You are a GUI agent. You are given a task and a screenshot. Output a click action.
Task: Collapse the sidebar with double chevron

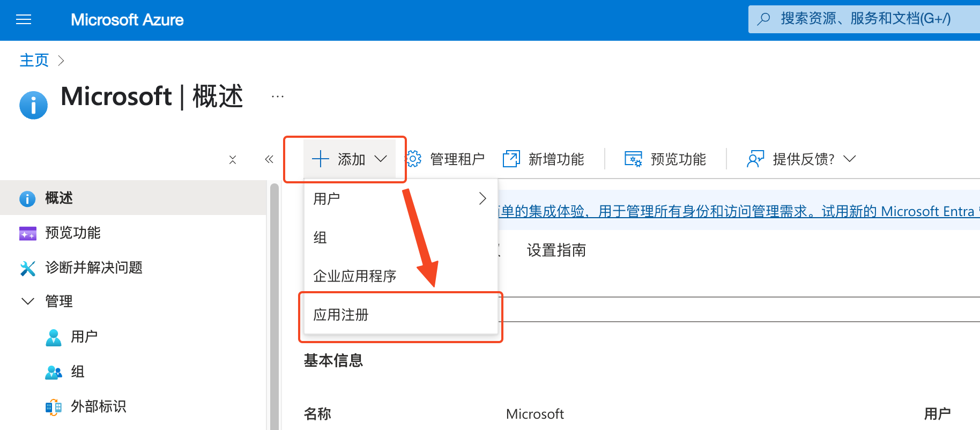[x=269, y=159]
